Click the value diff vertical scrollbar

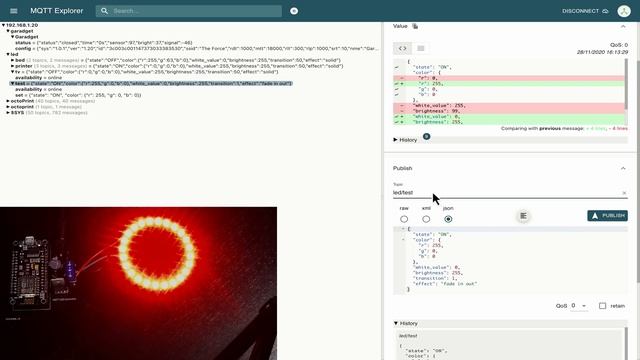(x=627, y=84)
